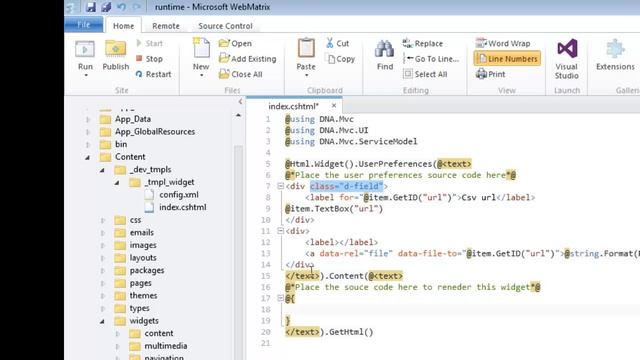Toggle Word Wrap view option
The height and width of the screenshot is (360, 640).
[x=503, y=43]
